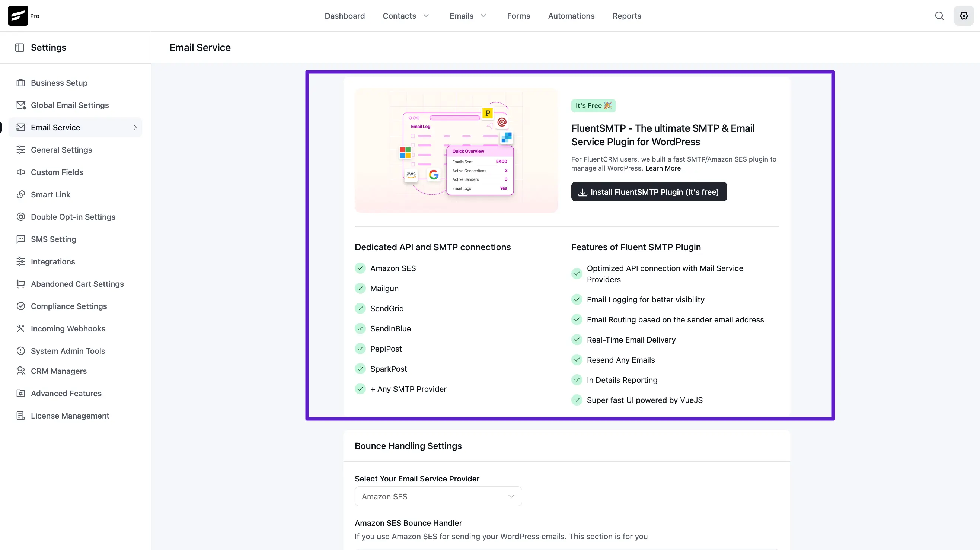Screen dimensions: 980x550
Task: Toggle the Settings sidebar panel icon
Action: (20, 48)
